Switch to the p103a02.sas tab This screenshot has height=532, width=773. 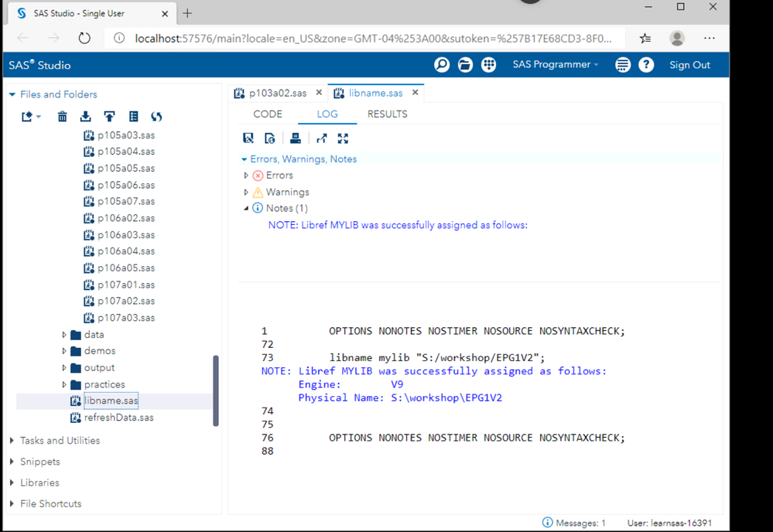[278, 93]
